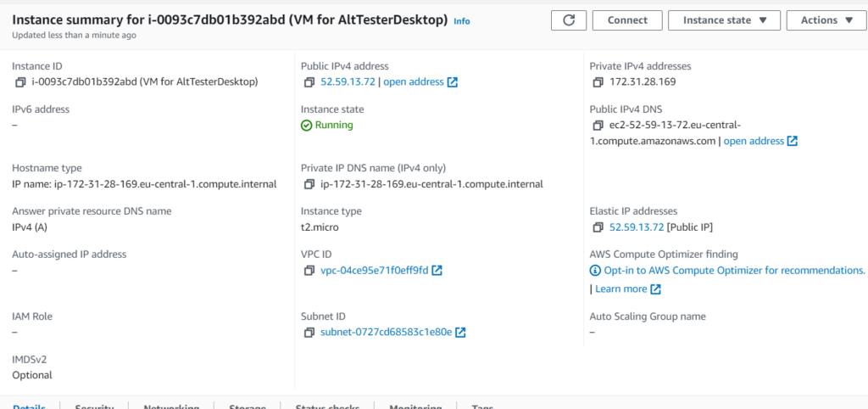
Task: Copy the Private IP DNS name
Action: pos(309,184)
